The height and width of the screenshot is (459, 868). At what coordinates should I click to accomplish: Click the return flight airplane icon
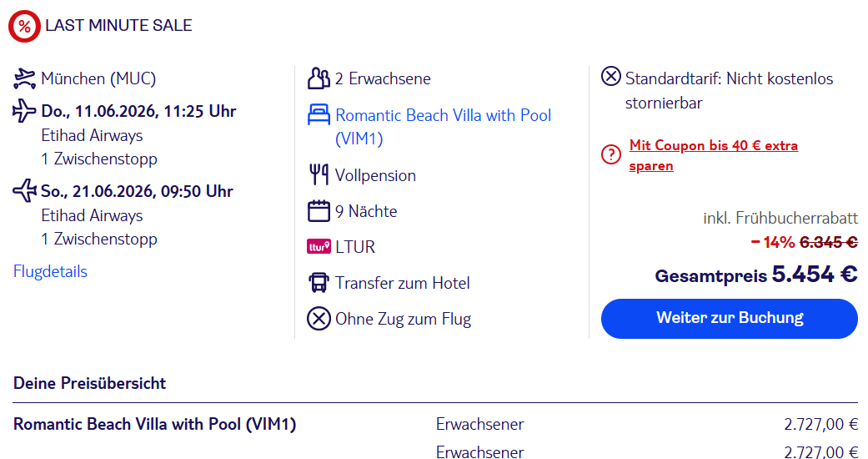click(24, 191)
